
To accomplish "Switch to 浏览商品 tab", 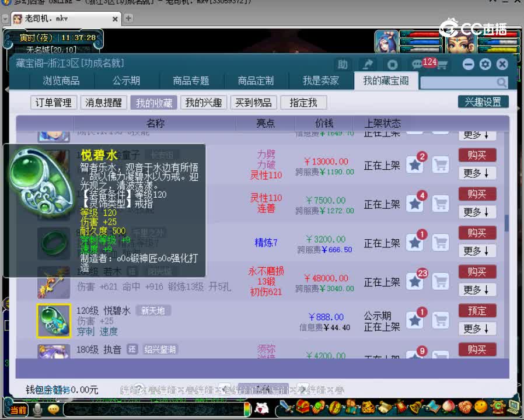I will 61,80.
